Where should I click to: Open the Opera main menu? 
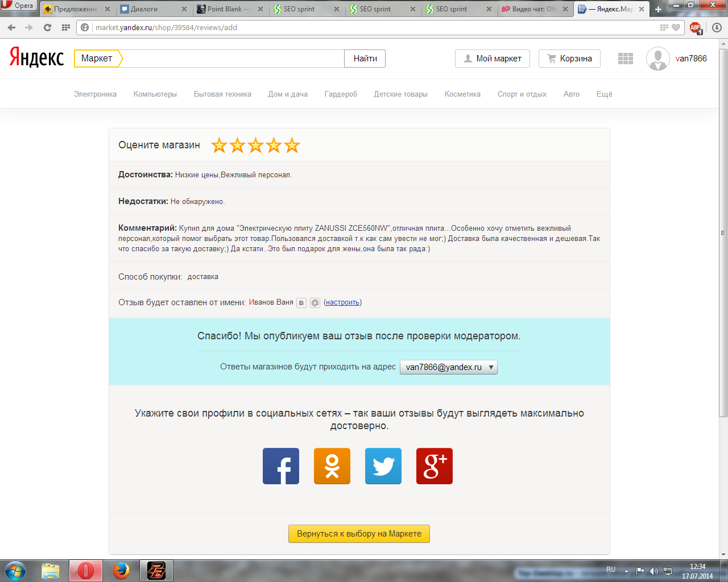point(18,6)
